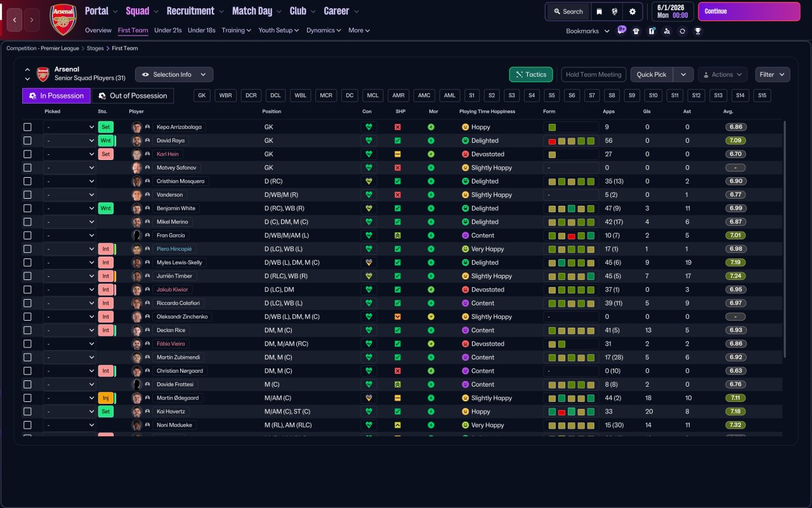This screenshot has height=508, width=812.
Task: Click the circular arrows icon in bookmarks bar
Action: [x=682, y=31]
